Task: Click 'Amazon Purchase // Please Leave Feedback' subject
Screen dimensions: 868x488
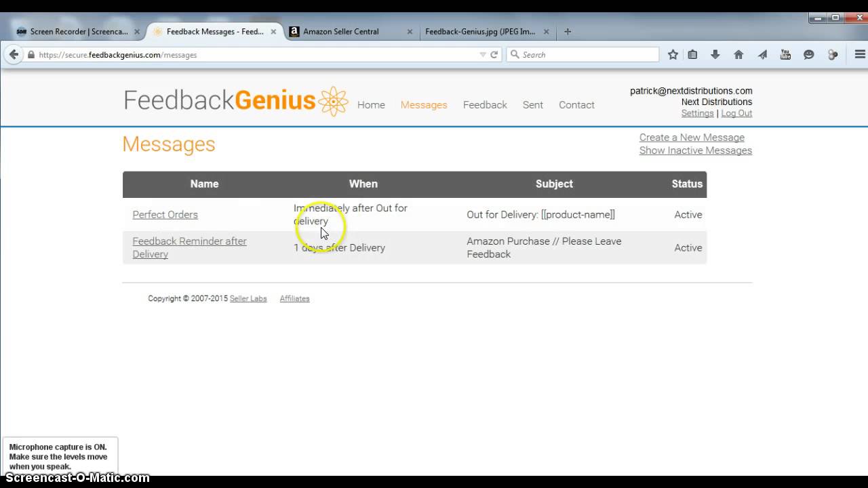Action: 544,247
